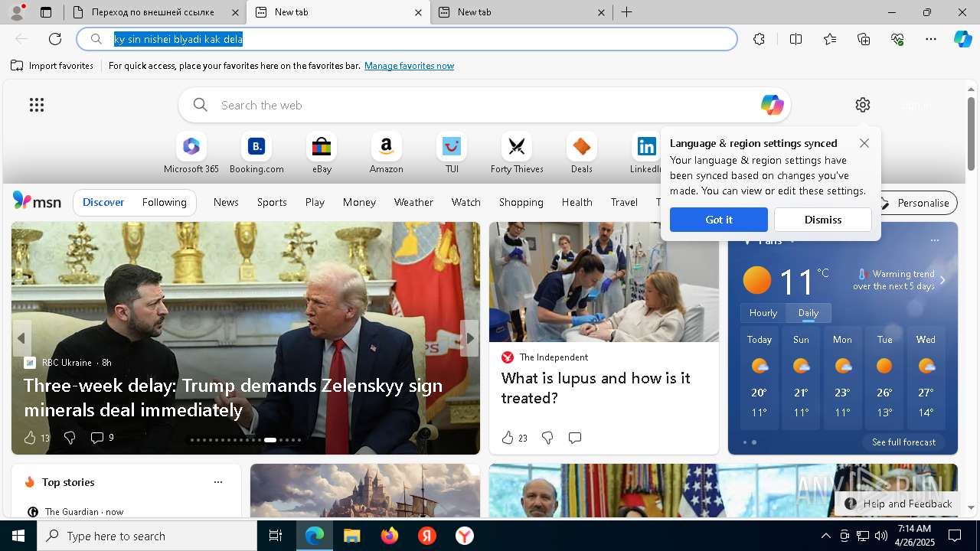980x551 pixels.
Task: Open the News section
Action: (226, 202)
